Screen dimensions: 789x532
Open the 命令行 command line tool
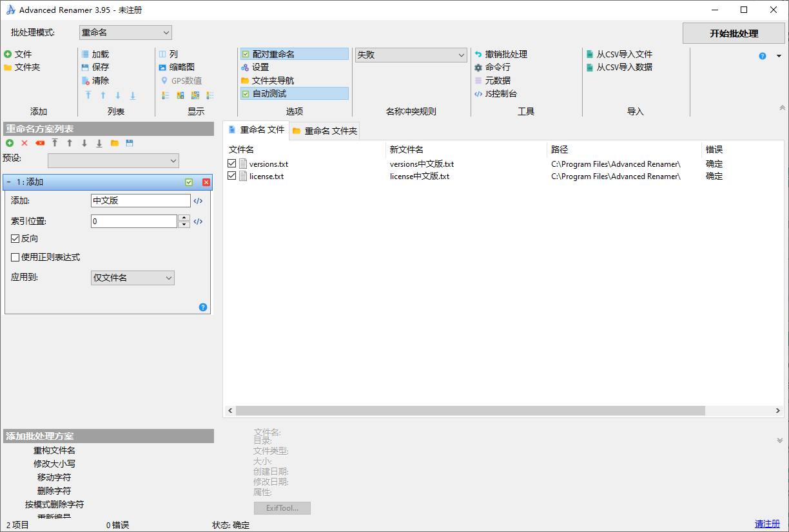point(492,67)
